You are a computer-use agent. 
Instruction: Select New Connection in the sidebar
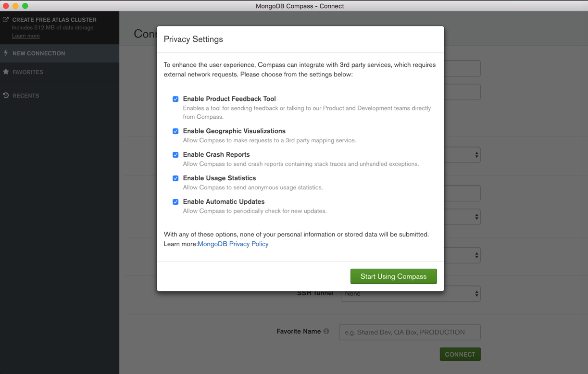pos(38,53)
